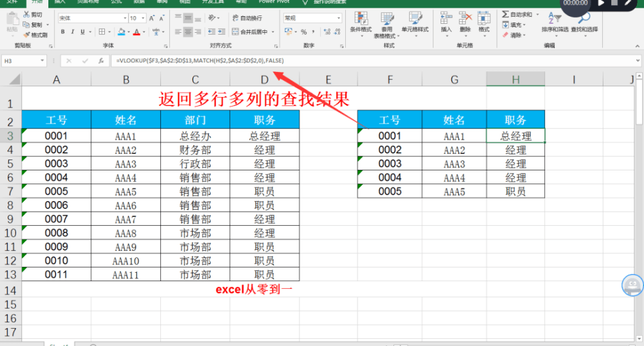The width and height of the screenshot is (644, 346).
Task: Expand the formula bar with right arrow
Action: point(638,60)
